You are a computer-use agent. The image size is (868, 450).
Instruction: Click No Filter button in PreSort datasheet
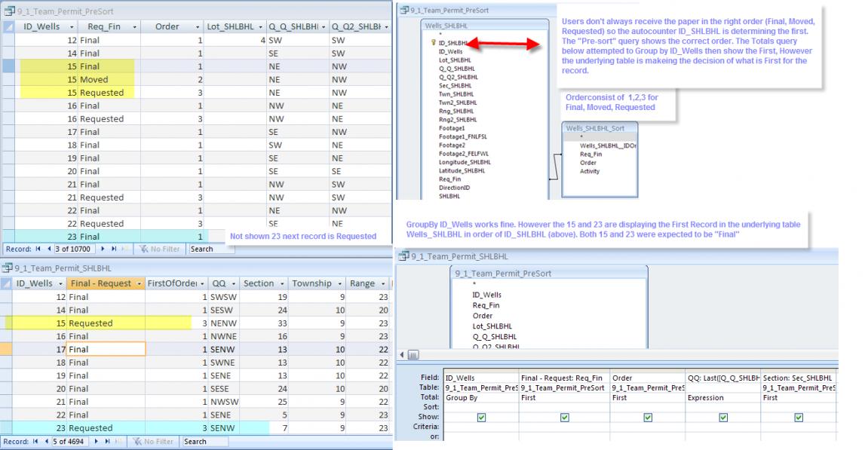coord(160,249)
